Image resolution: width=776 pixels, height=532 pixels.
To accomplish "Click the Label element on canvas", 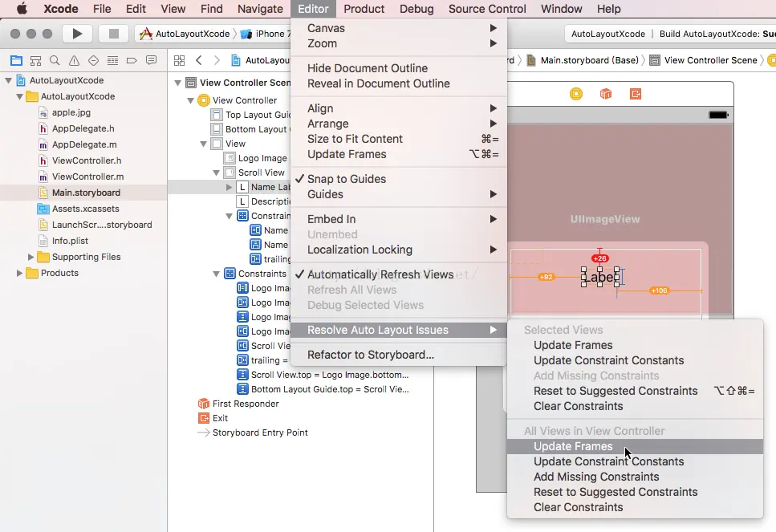I will (599, 277).
